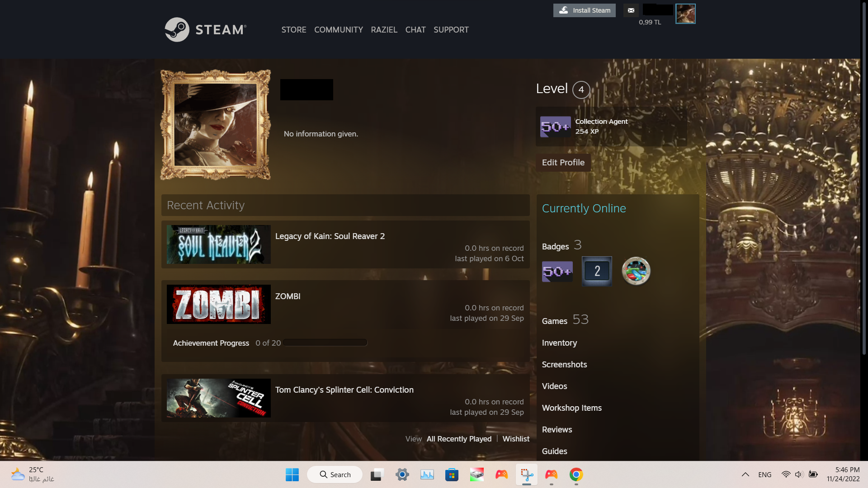
Task: Click the Windows taskbar Search box
Action: [x=335, y=474]
